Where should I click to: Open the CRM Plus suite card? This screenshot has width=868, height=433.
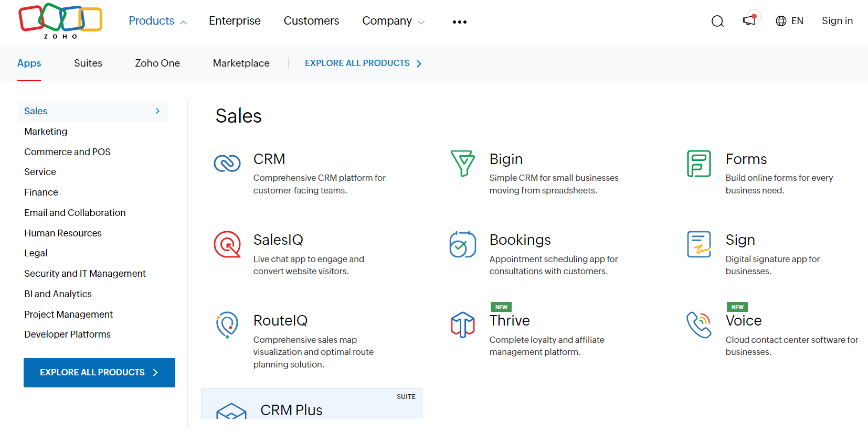[x=312, y=404]
